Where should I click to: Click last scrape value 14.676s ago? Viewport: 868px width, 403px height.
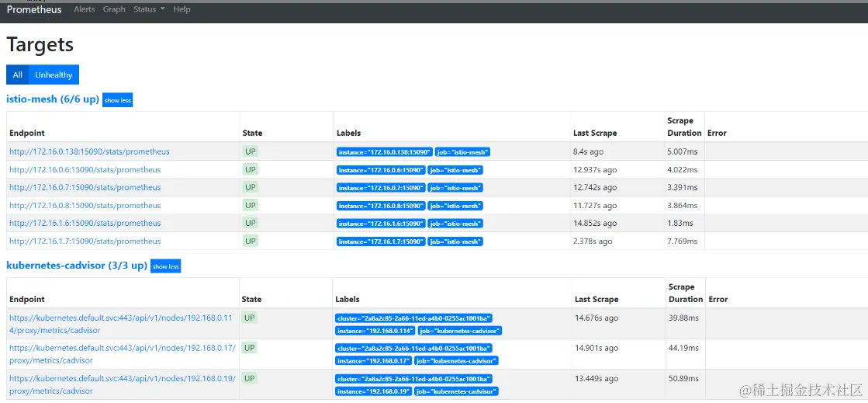[x=597, y=318]
